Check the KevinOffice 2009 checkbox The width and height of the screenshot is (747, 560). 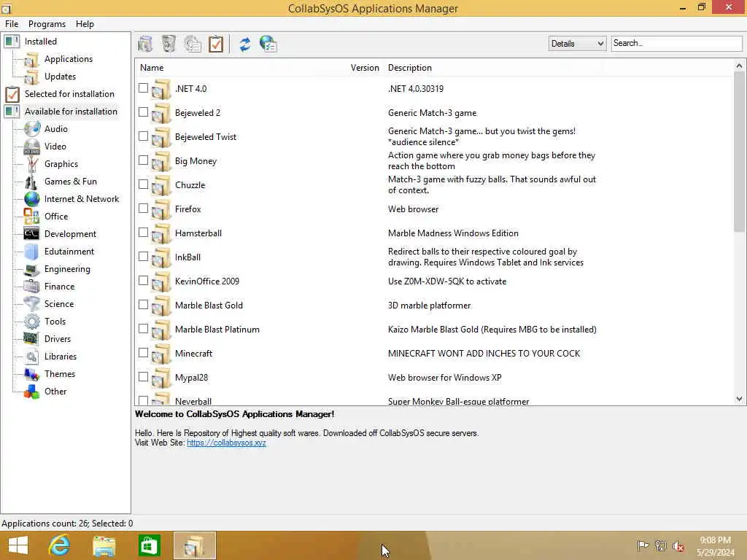click(144, 280)
